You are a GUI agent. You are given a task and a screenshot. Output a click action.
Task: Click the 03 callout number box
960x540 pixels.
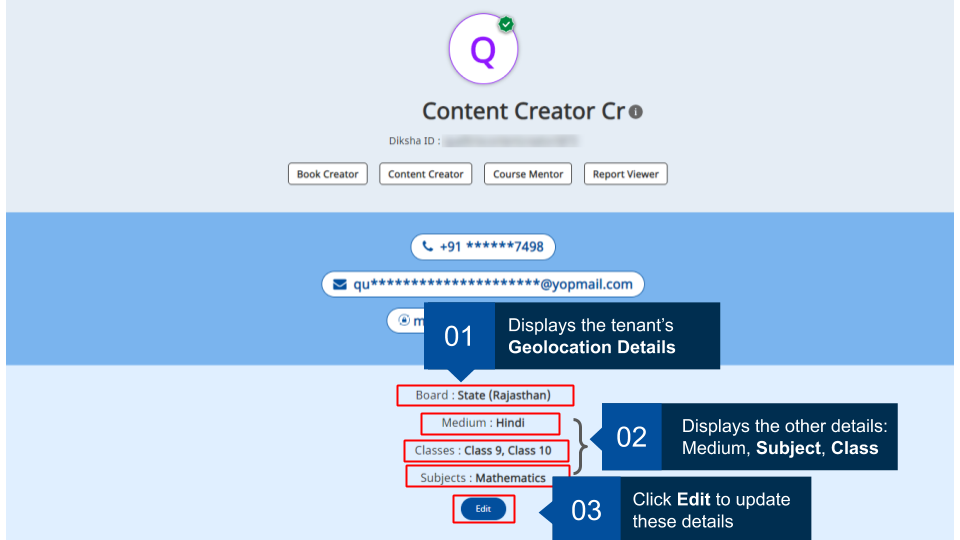click(x=586, y=510)
